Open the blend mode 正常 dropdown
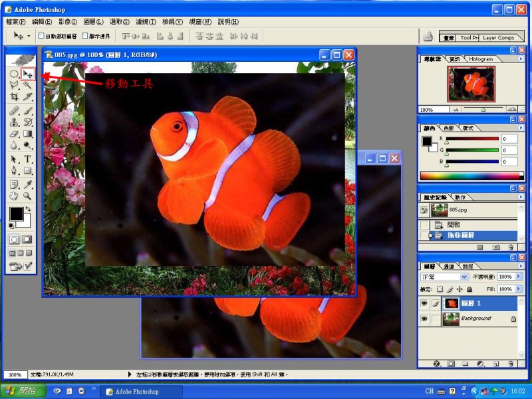 [x=464, y=277]
